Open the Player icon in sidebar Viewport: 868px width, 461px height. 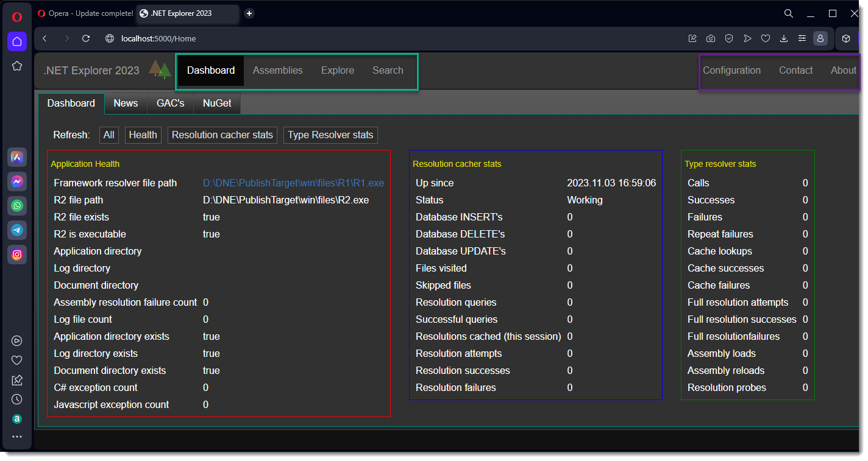17,341
